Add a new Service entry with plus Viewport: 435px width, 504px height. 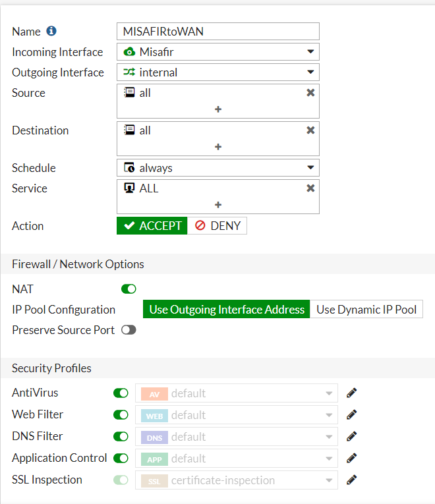click(218, 205)
